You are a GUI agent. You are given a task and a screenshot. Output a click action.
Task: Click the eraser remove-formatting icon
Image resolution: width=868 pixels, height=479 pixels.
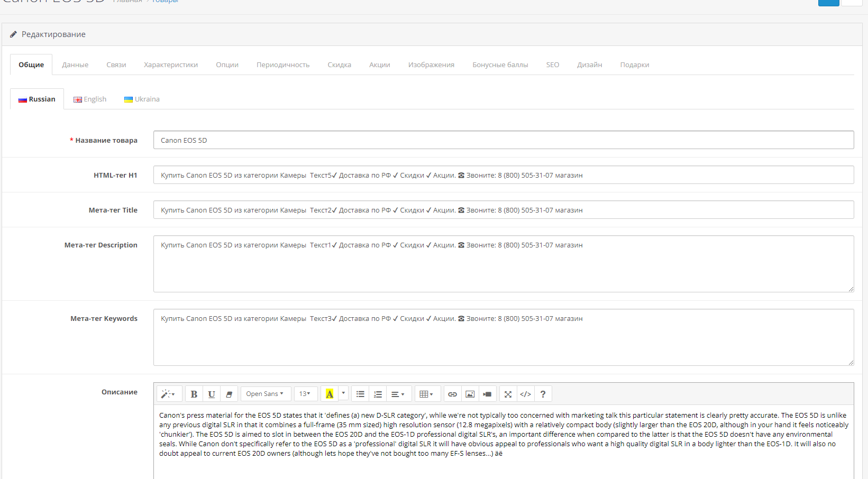point(229,394)
